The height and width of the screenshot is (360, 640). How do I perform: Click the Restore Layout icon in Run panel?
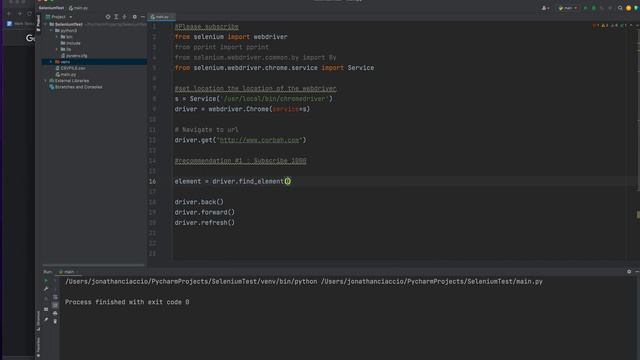tap(46, 309)
